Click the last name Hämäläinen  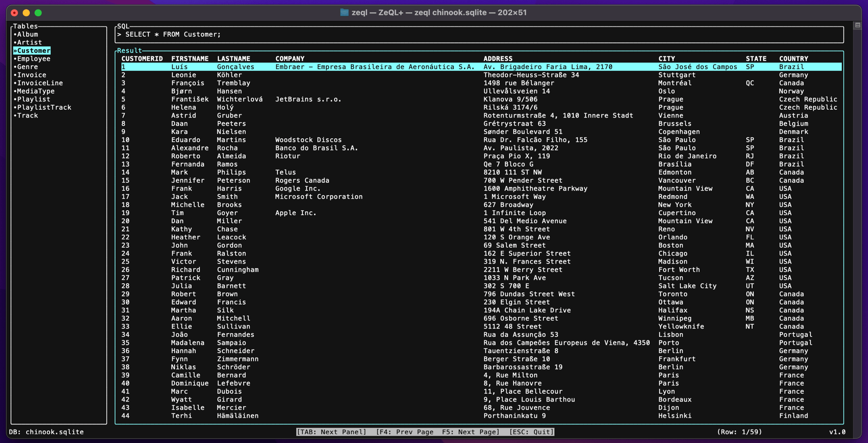click(237, 416)
